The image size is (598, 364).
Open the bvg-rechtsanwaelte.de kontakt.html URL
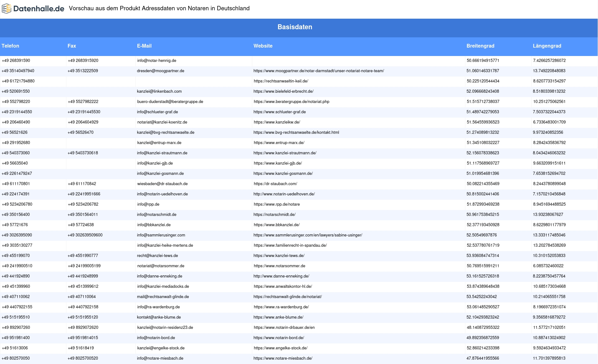coord(296,133)
